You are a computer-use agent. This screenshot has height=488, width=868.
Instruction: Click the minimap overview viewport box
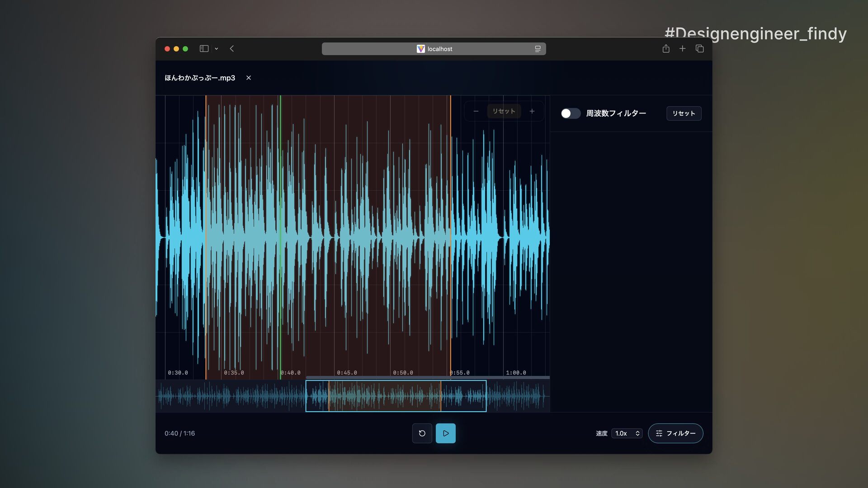pos(396,396)
